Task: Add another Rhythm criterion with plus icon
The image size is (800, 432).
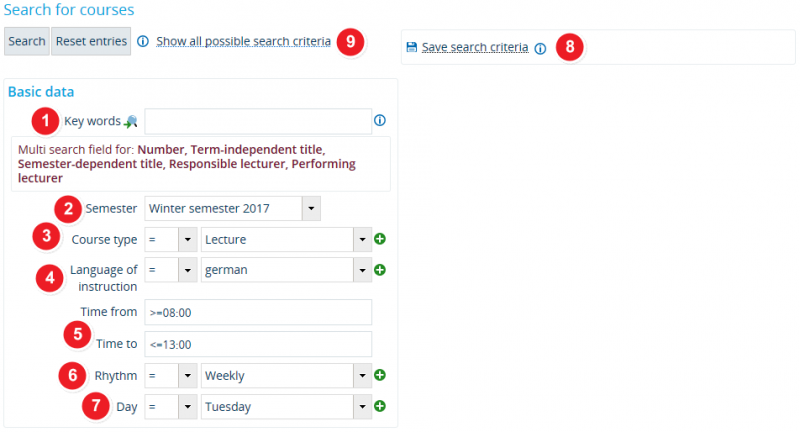Action: (380, 375)
